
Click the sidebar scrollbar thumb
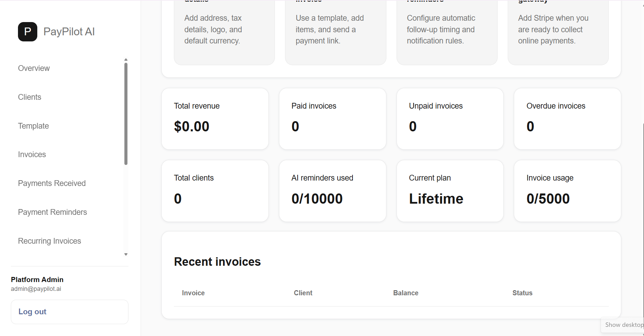(x=126, y=114)
